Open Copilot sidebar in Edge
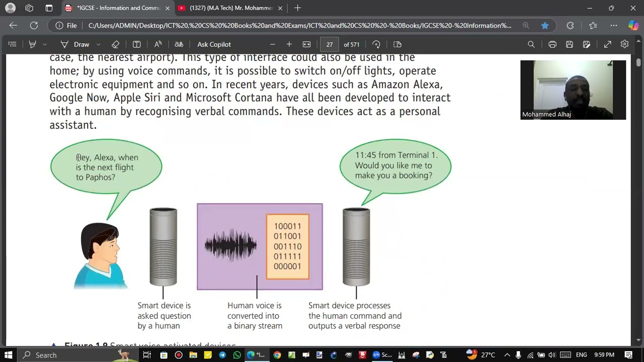This screenshot has height=362, width=644. tap(633, 25)
